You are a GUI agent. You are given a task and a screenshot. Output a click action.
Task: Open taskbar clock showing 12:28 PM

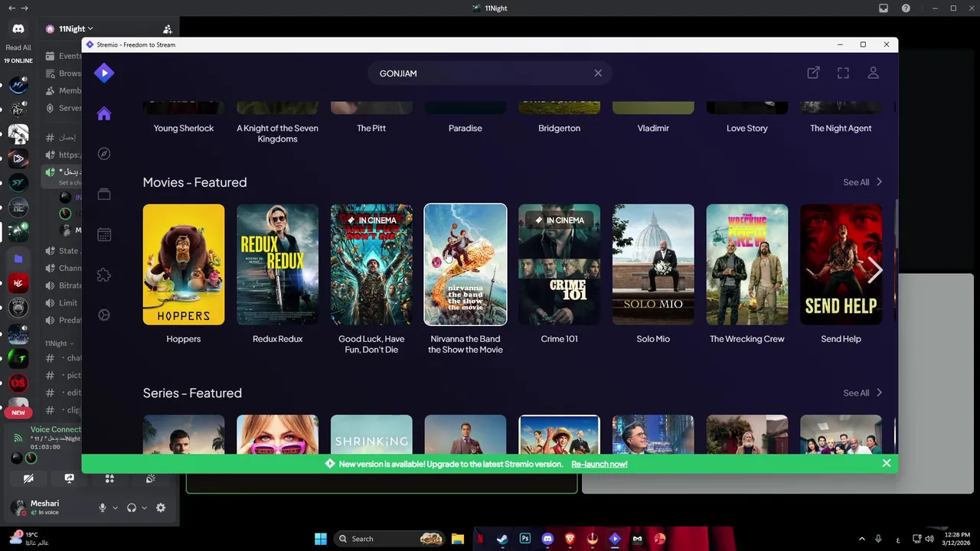[957, 539]
